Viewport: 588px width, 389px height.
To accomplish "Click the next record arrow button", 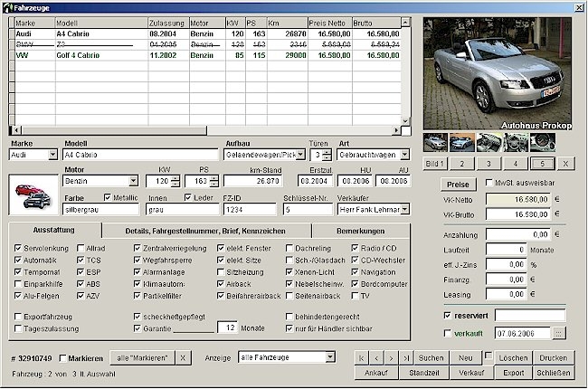I will (392, 358).
